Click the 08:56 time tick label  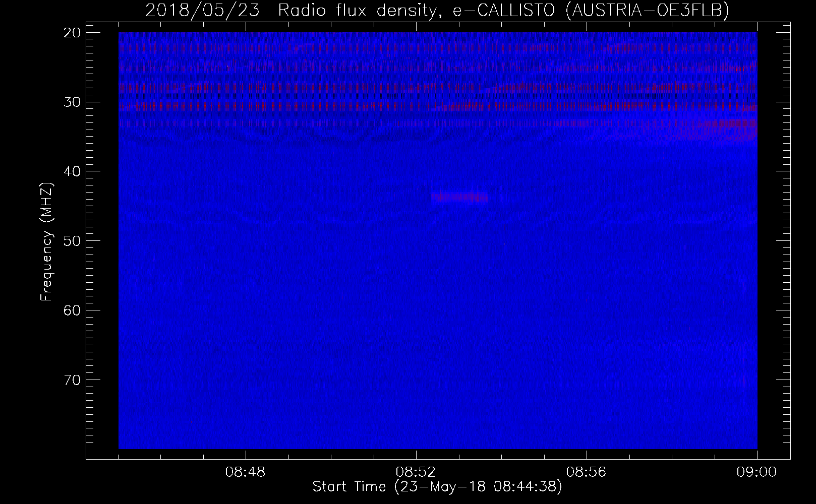587,473
